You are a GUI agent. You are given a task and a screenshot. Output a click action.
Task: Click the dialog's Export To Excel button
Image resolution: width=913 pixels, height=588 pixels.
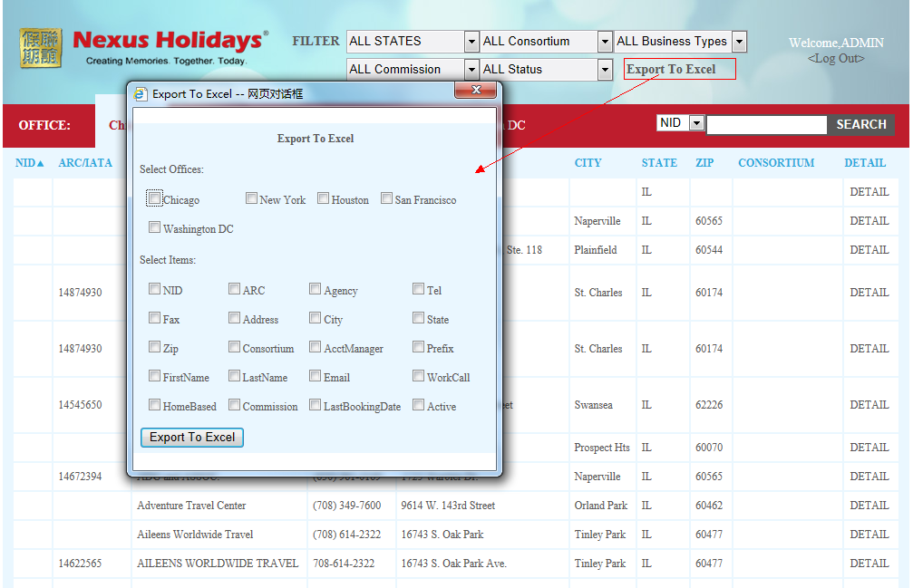click(x=192, y=438)
